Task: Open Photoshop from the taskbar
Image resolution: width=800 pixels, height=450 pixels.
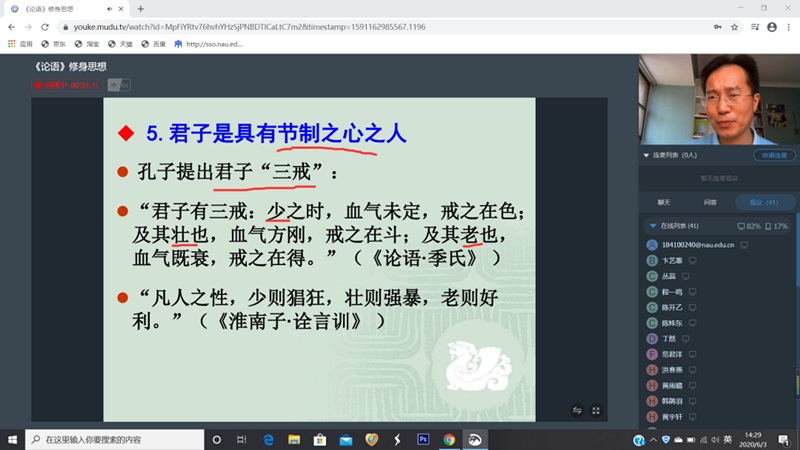Action: click(423, 439)
